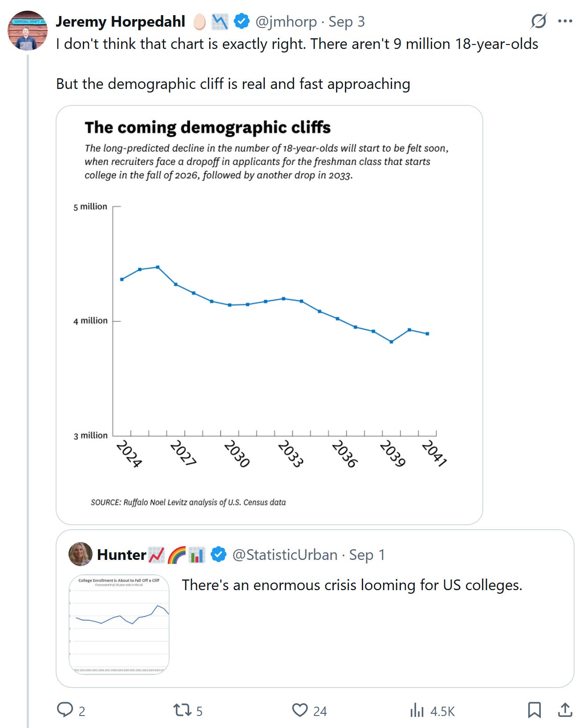Click Hunter's blue verified badge
Viewport: 587px width, 728px height.
coord(218,555)
